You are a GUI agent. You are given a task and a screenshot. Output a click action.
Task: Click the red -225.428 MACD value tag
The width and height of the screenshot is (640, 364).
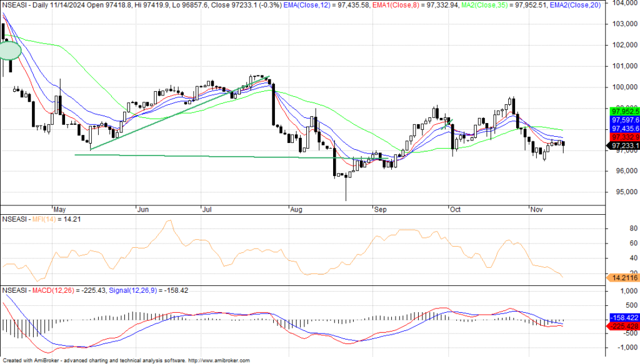pyautogui.click(x=623, y=325)
